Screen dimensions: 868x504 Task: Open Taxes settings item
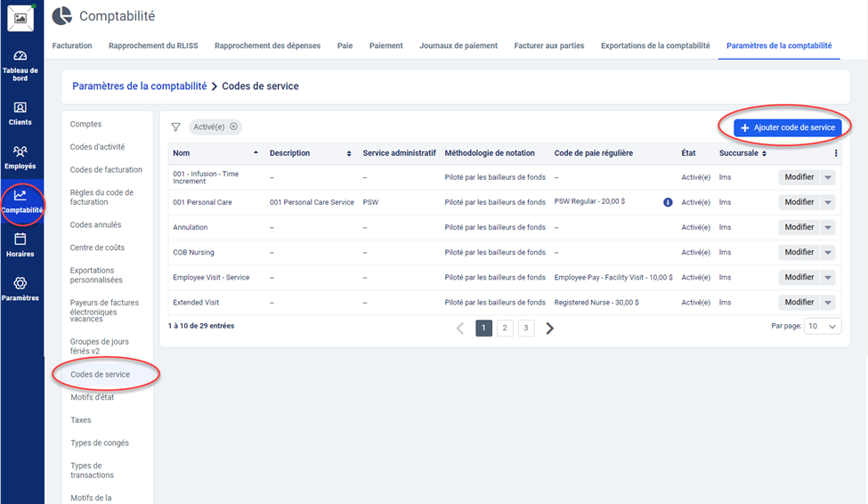tap(81, 419)
